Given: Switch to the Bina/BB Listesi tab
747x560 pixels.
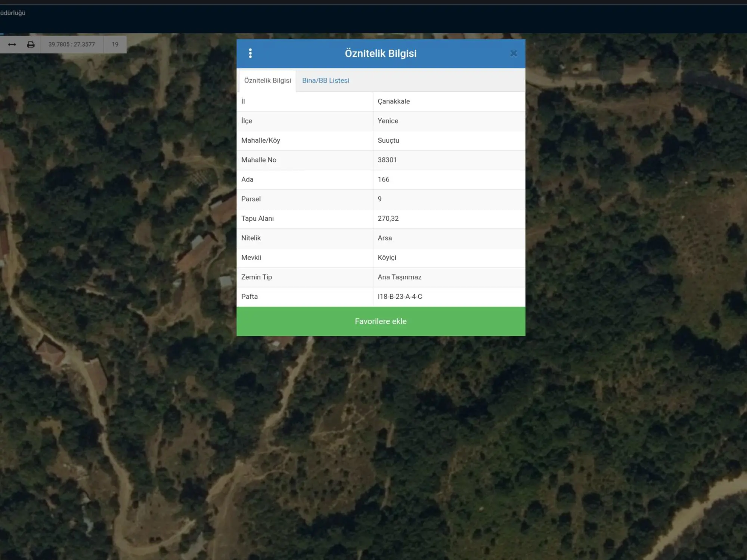Looking at the screenshot, I should coord(326,80).
